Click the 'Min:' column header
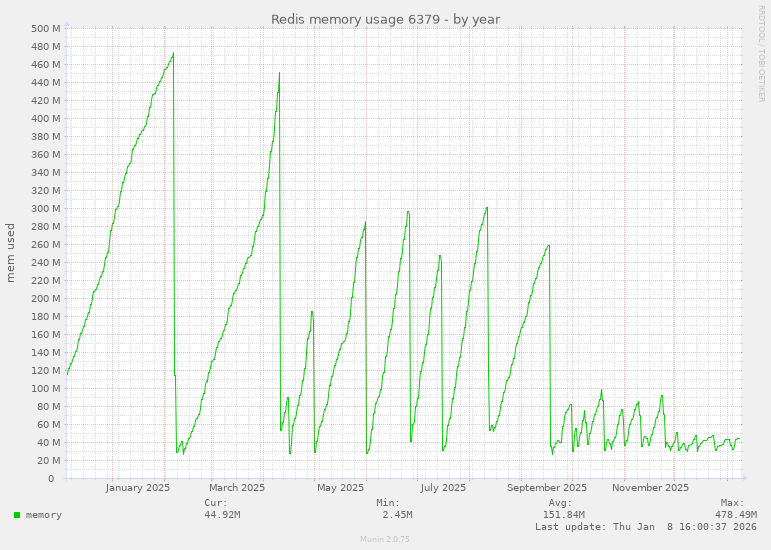The width and height of the screenshot is (771, 550). click(x=388, y=503)
